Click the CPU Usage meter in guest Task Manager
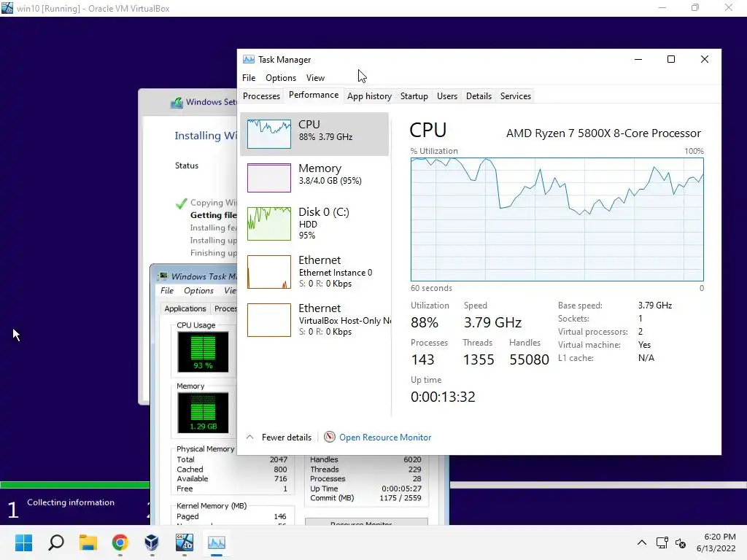747x560 pixels. (203, 352)
